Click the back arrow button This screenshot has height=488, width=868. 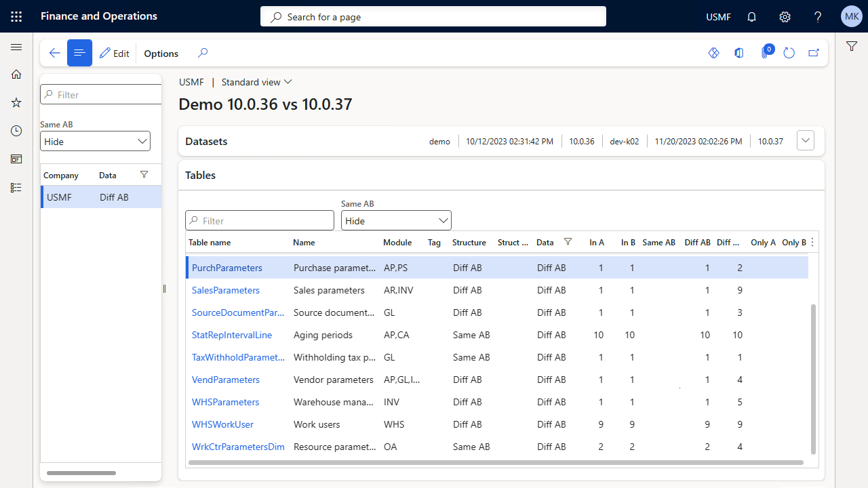point(54,53)
